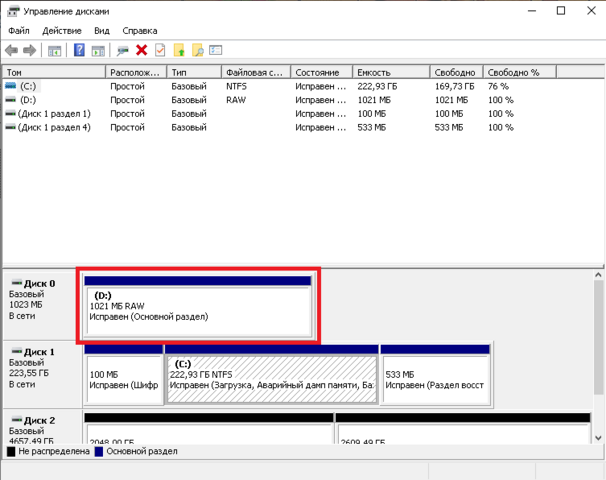Click the Back arrow in the toolbar
The width and height of the screenshot is (606, 480).
(x=12, y=50)
